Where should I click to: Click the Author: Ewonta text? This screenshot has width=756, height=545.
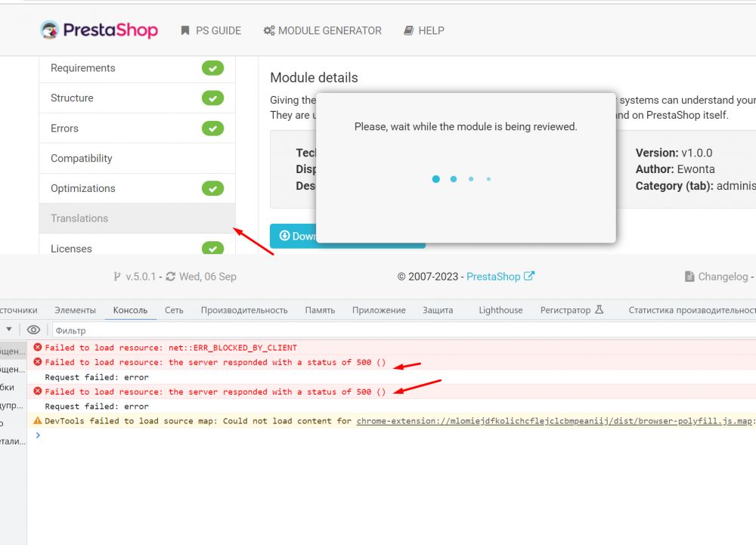675,169
